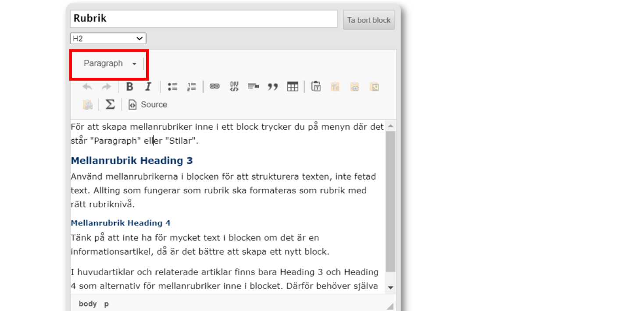Image resolution: width=644 pixels, height=311 pixels.
Task: Open the Paragraph format dropdown
Action: (109, 64)
